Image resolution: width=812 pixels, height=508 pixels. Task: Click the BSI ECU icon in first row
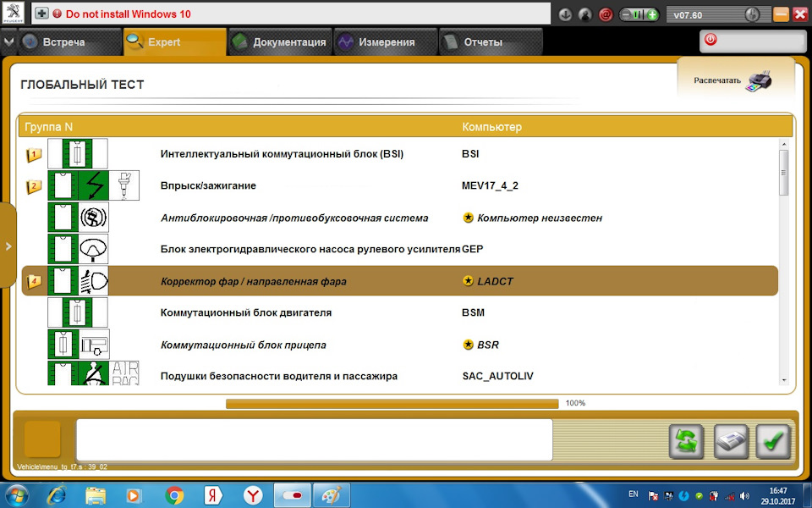coord(78,153)
